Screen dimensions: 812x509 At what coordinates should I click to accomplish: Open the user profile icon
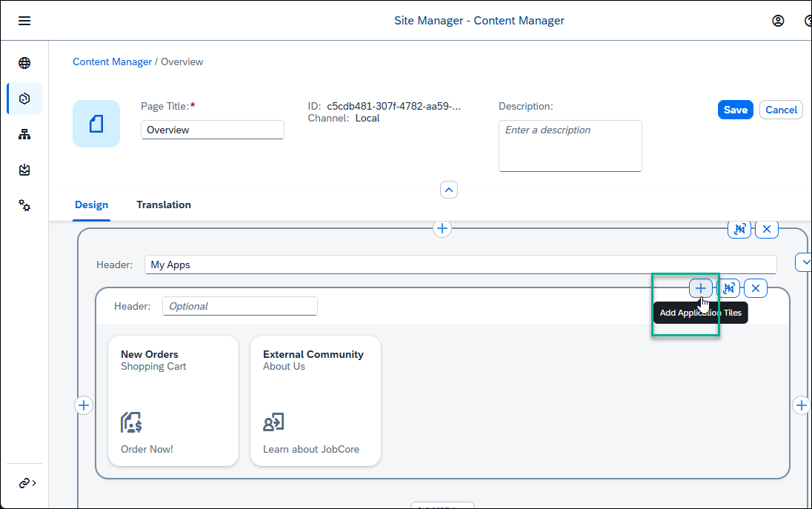coord(778,21)
